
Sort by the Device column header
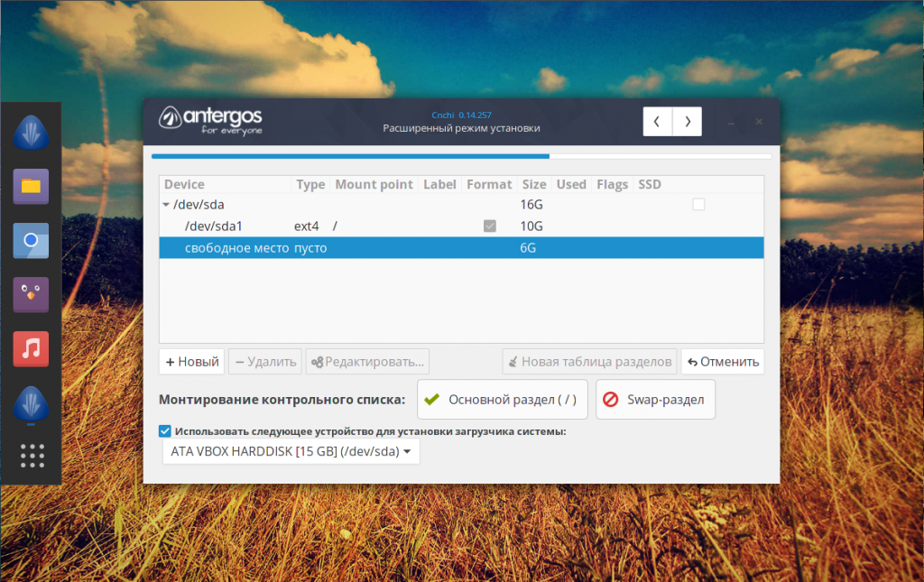pos(225,184)
